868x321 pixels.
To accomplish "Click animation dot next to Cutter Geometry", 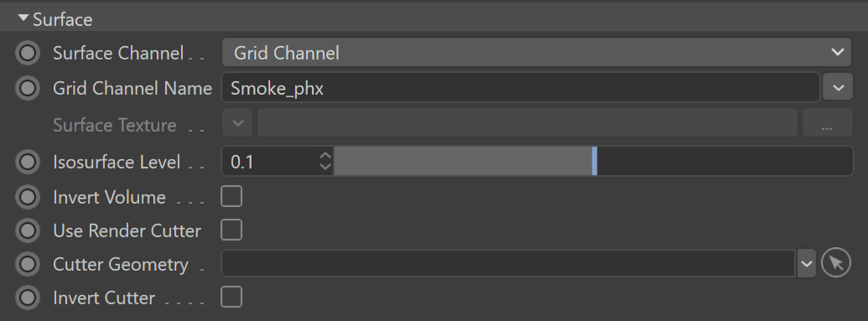I will point(28,264).
